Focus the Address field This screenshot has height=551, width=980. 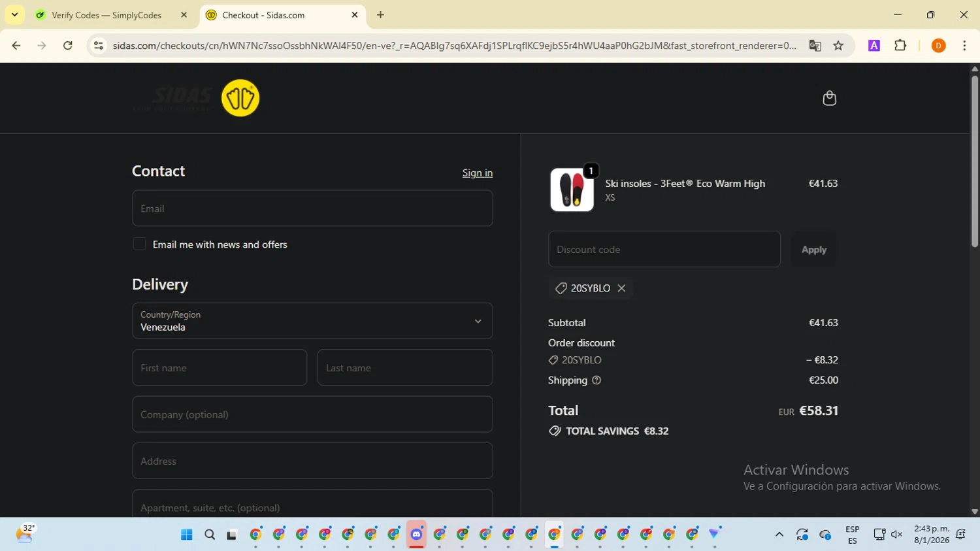point(312,461)
